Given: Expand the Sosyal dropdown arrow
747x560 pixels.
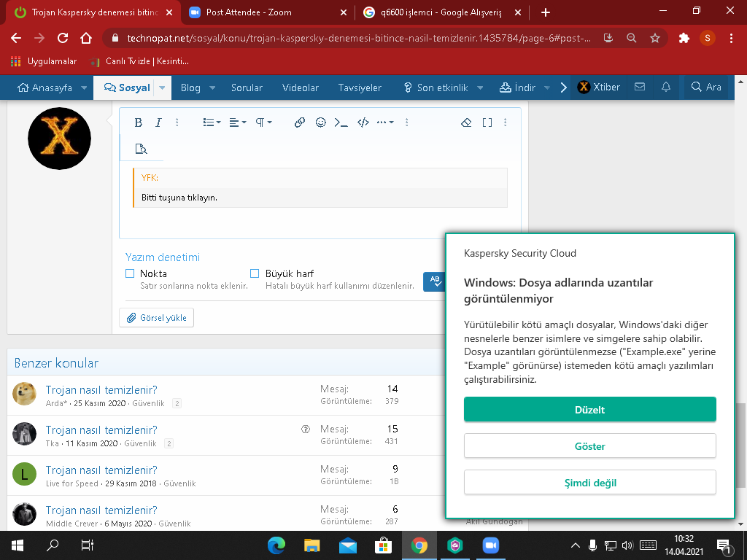Looking at the screenshot, I should pos(162,87).
